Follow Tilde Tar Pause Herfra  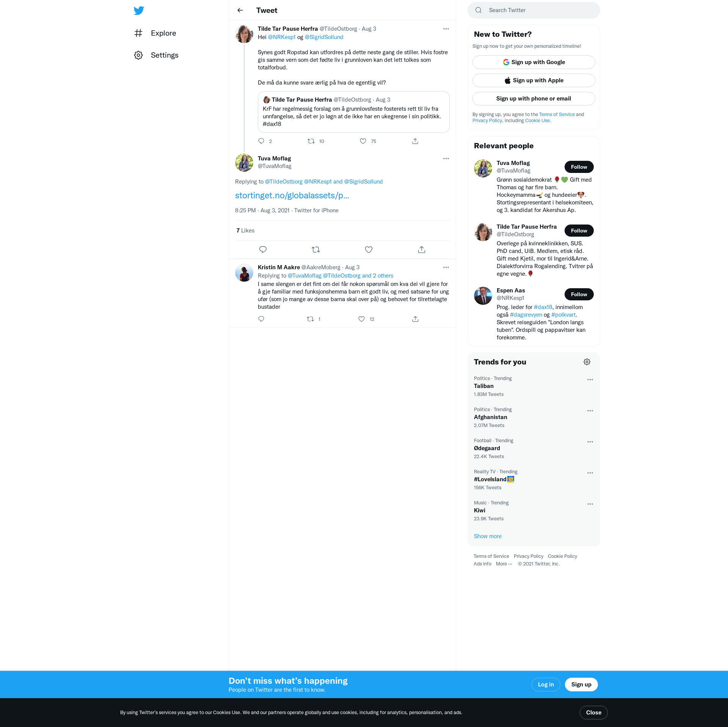[579, 231]
